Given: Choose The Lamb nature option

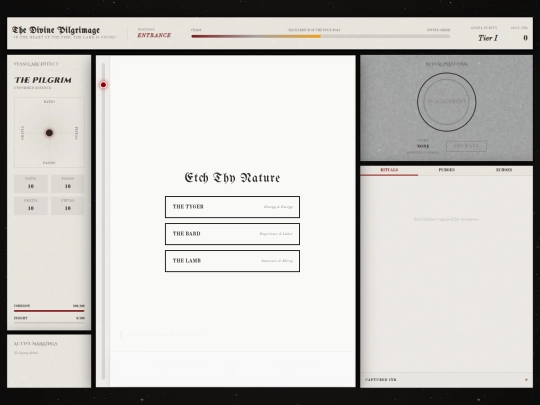Looking at the screenshot, I should coord(232,261).
